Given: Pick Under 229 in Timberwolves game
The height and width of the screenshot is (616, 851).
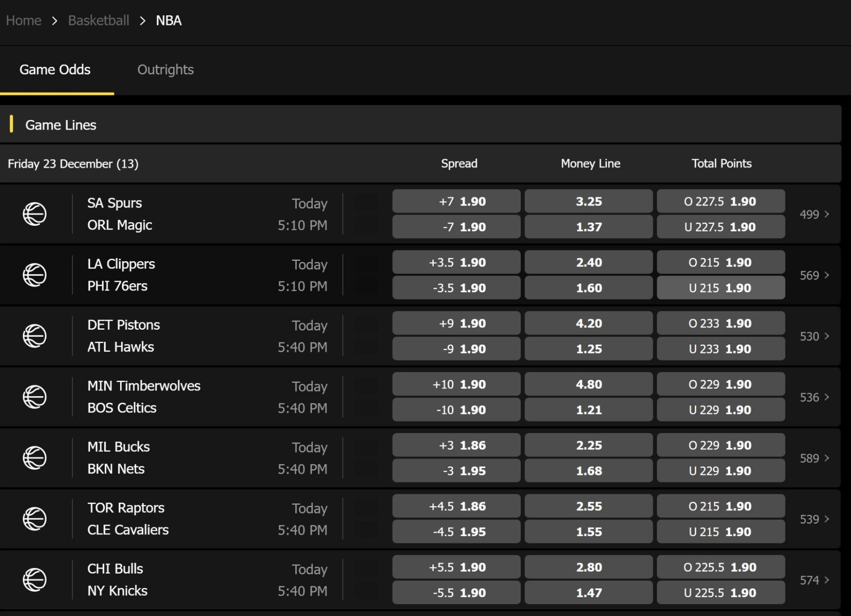Looking at the screenshot, I should (721, 410).
